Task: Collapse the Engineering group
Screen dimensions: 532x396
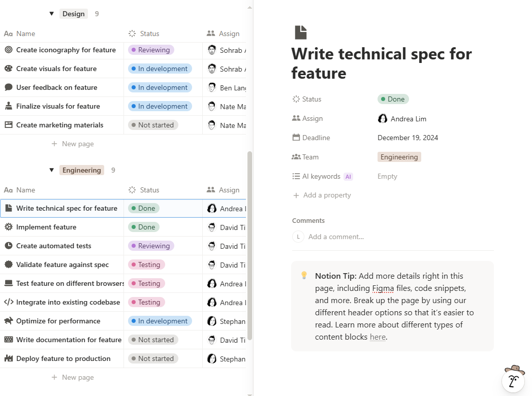Action: pos(51,170)
